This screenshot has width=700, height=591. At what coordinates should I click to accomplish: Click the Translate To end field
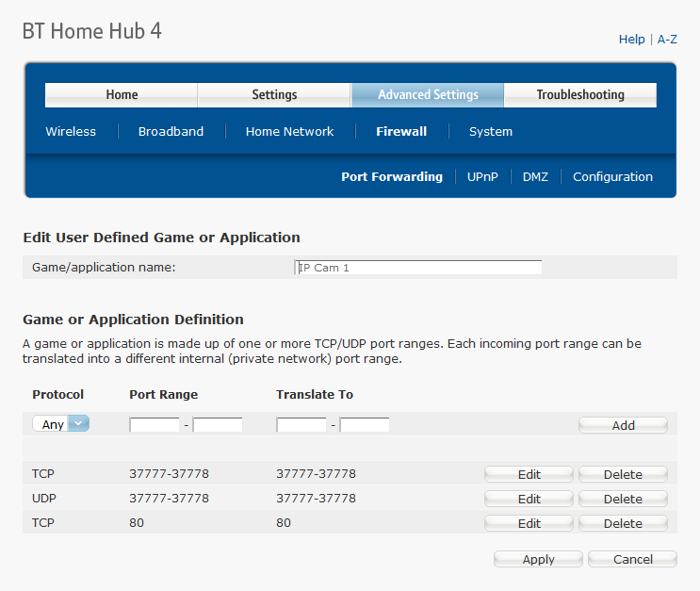[x=365, y=424]
